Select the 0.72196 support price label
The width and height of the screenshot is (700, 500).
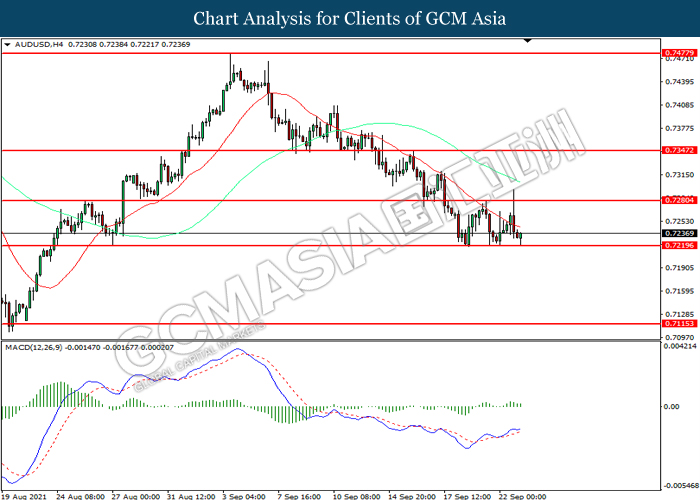coord(679,246)
